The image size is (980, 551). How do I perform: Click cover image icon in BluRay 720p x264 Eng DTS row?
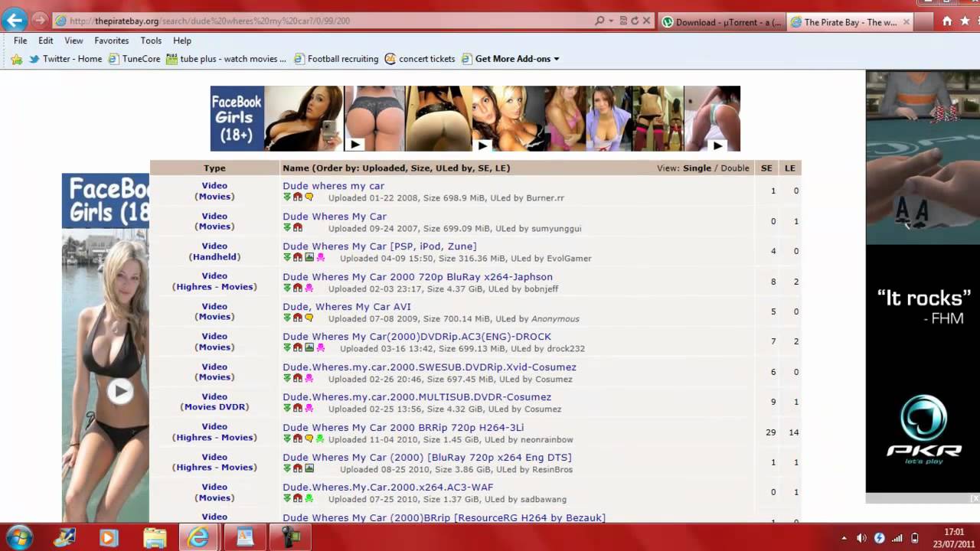pos(309,468)
